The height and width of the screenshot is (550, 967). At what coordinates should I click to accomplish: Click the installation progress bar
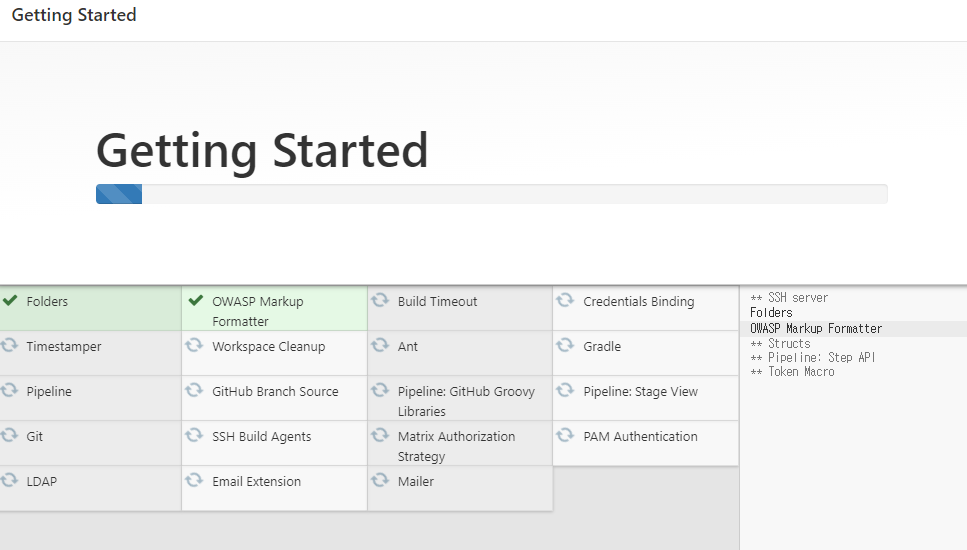(x=492, y=194)
